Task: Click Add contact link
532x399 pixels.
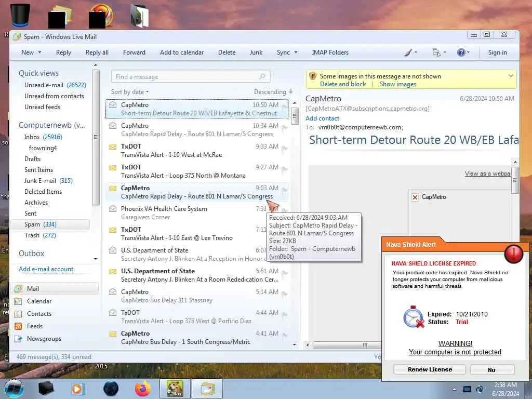Action: tap(322, 118)
